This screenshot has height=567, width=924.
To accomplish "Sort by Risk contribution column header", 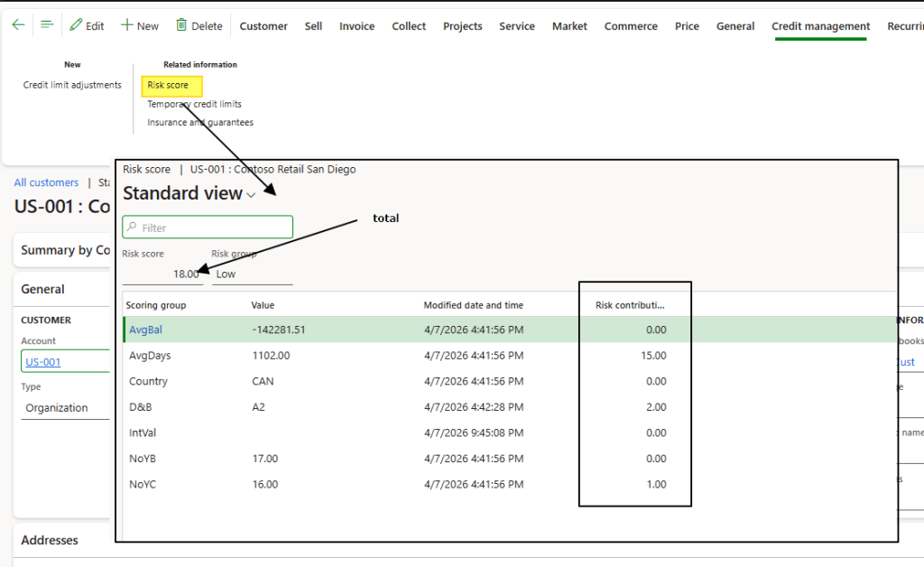I will (x=630, y=305).
